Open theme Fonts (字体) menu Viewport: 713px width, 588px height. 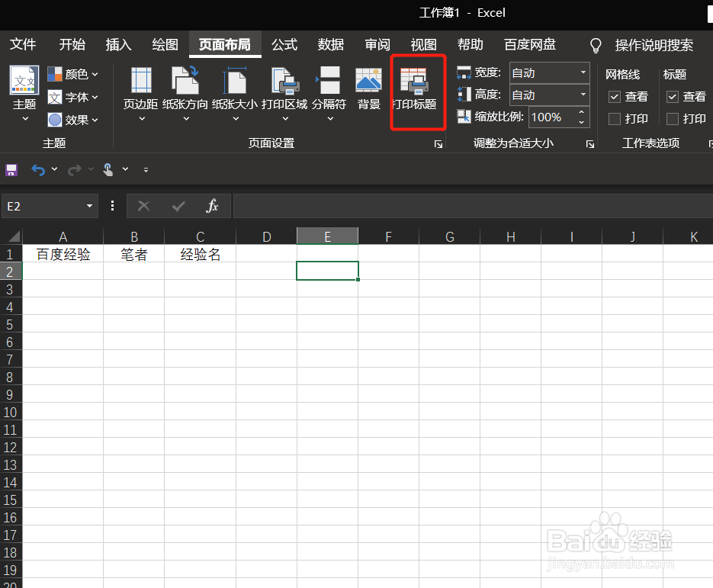(x=72, y=98)
